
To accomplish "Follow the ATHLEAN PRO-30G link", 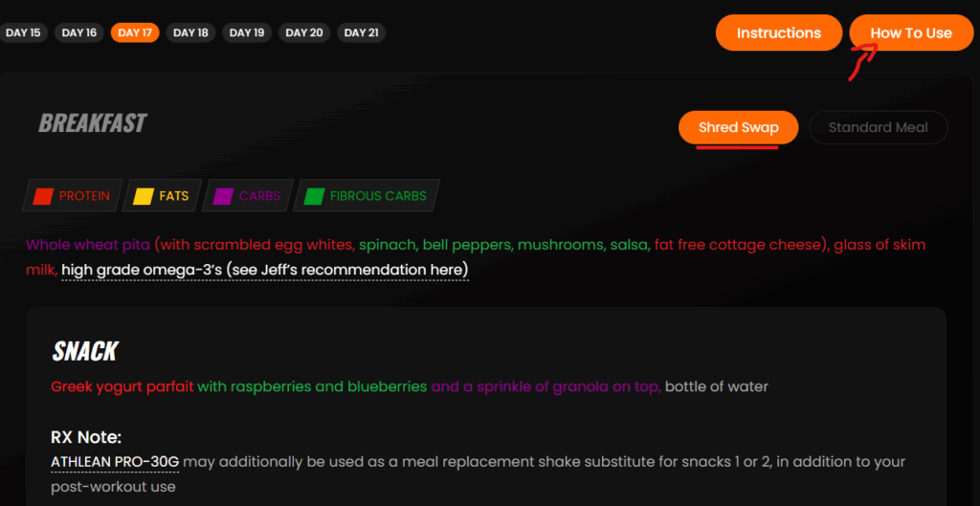I will pos(115,462).
